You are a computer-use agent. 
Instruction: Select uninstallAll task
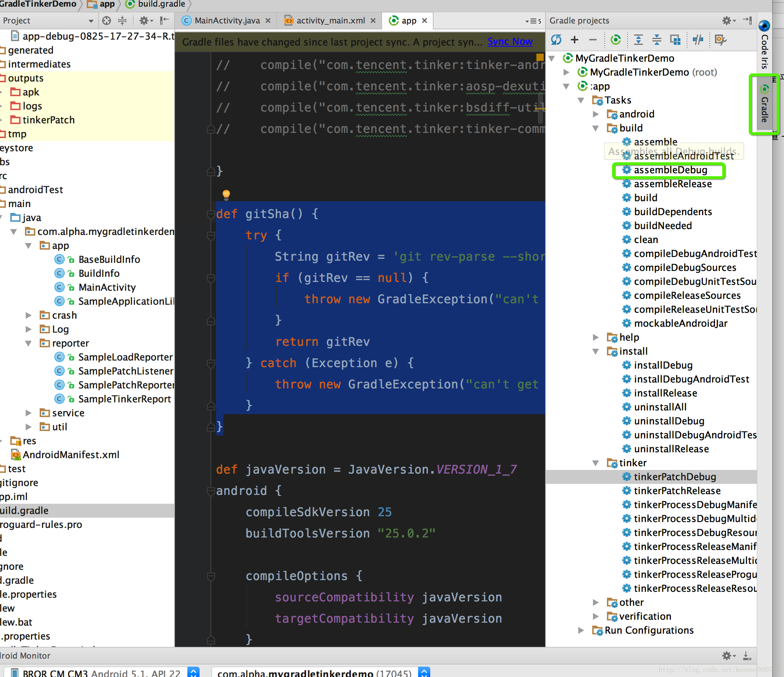660,407
